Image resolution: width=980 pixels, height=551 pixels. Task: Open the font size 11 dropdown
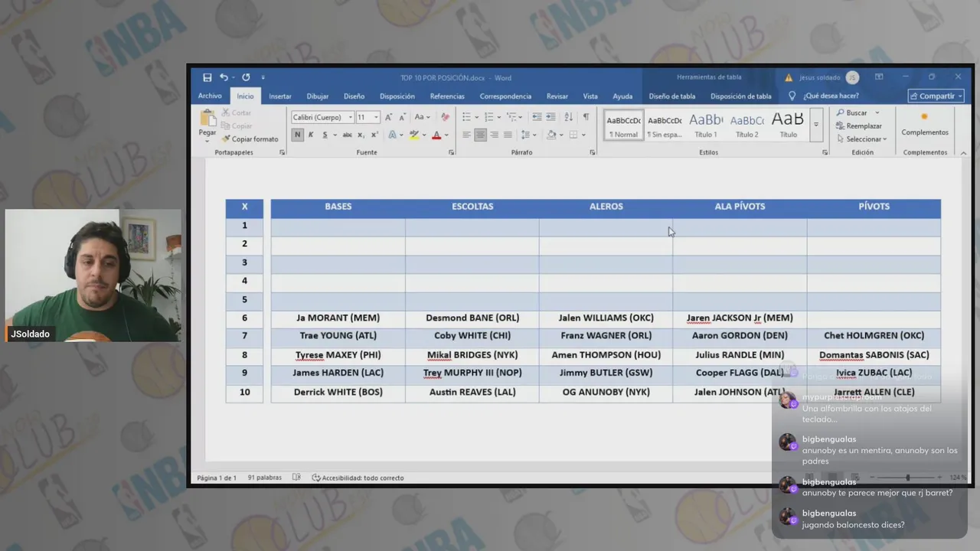coord(376,118)
